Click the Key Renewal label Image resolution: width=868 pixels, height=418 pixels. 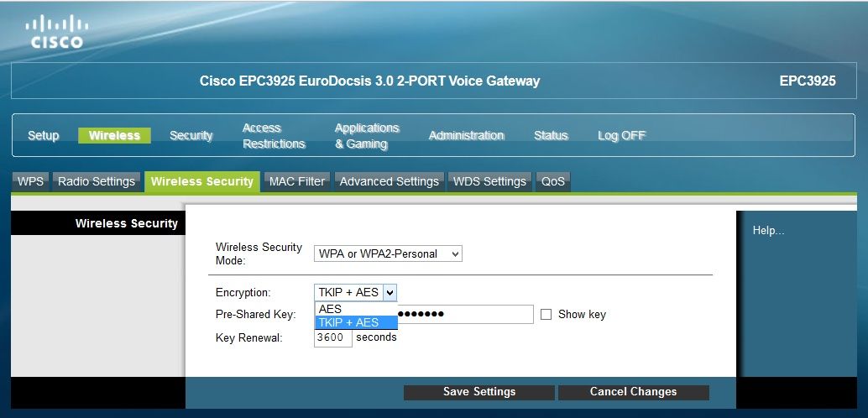coord(249,337)
